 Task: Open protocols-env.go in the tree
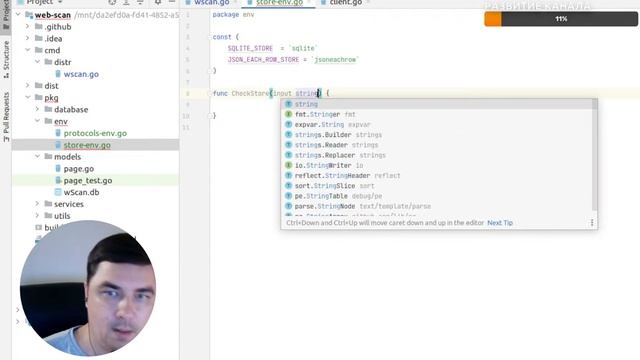95,133
